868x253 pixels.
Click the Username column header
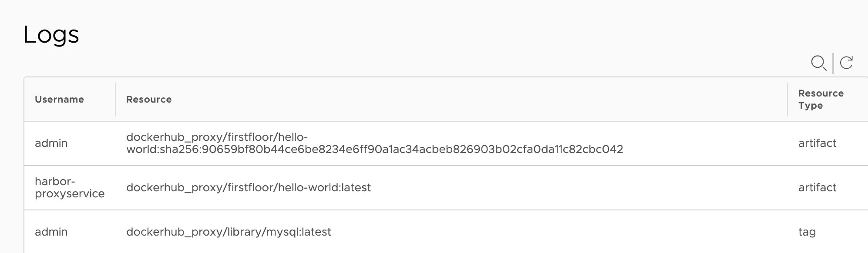[60, 99]
